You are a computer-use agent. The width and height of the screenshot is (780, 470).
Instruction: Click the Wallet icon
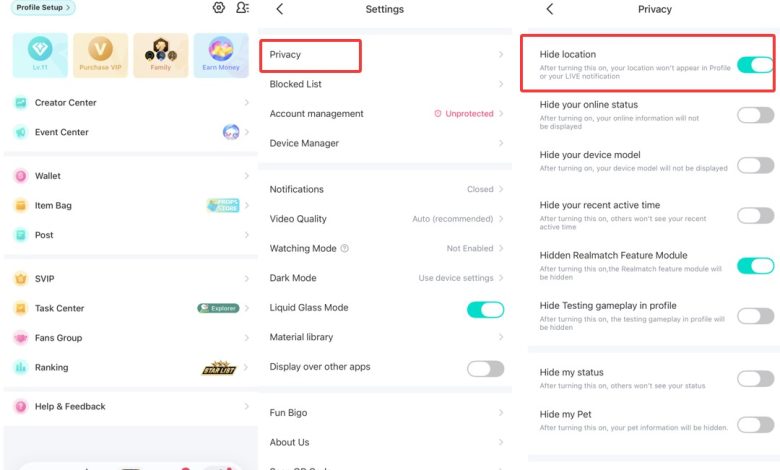pyautogui.click(x=21, y=176)
